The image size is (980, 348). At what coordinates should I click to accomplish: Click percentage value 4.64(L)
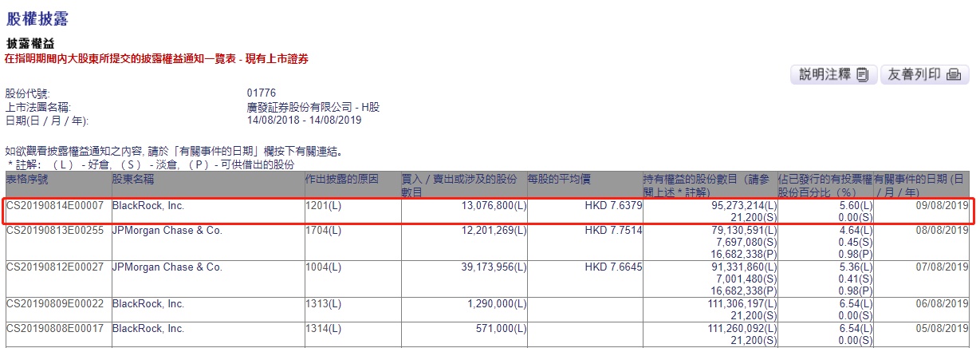tap(855, 230)
